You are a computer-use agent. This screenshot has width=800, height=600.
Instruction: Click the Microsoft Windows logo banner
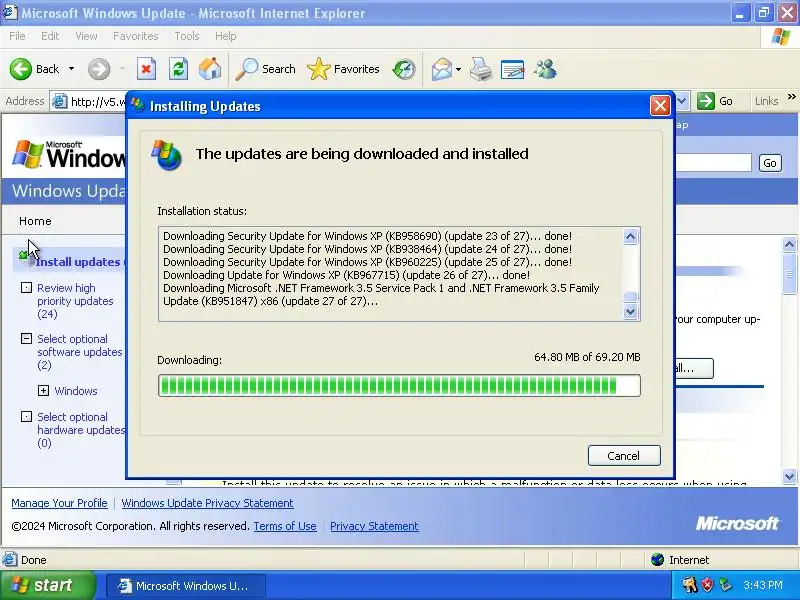click(69, 154)
